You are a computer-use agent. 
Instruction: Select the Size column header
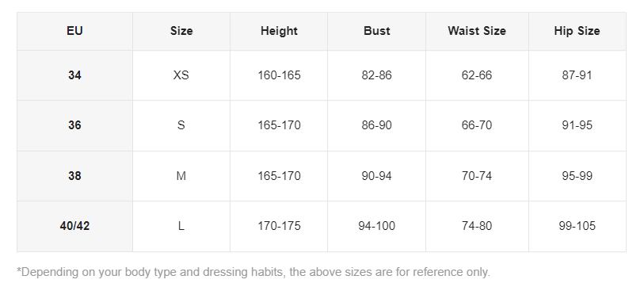[x=181, y=31]
